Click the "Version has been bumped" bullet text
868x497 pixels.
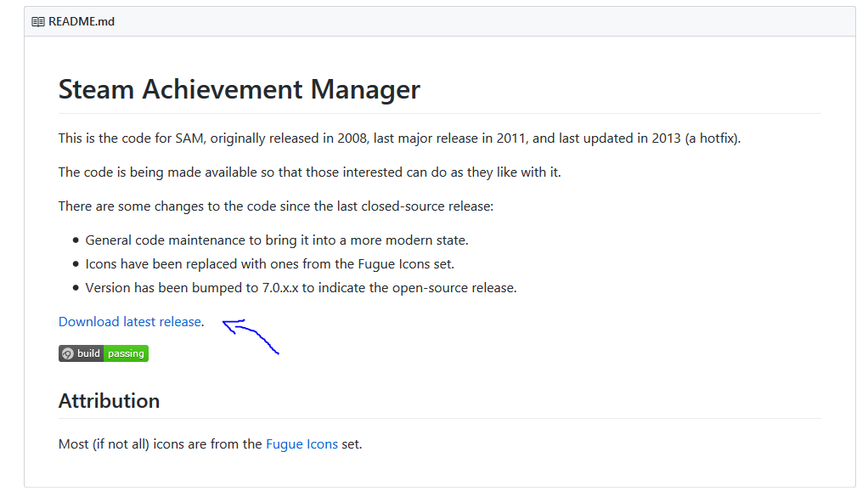click(301, 287)
